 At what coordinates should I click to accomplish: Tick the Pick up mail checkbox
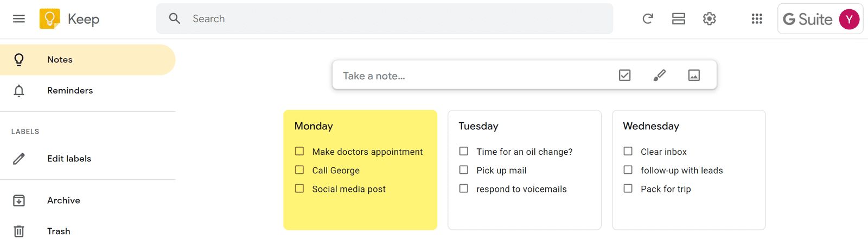point(464,170)
